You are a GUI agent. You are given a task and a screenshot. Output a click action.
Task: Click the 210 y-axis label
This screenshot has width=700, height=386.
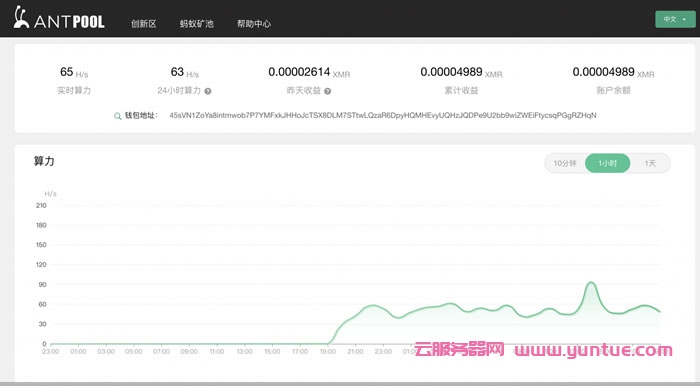coord(41,205)
